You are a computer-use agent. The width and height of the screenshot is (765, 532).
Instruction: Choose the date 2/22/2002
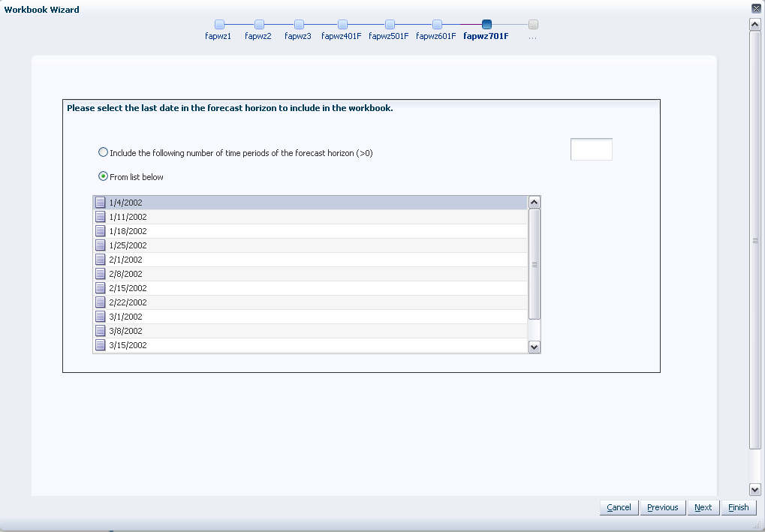(x=310, y=302)
